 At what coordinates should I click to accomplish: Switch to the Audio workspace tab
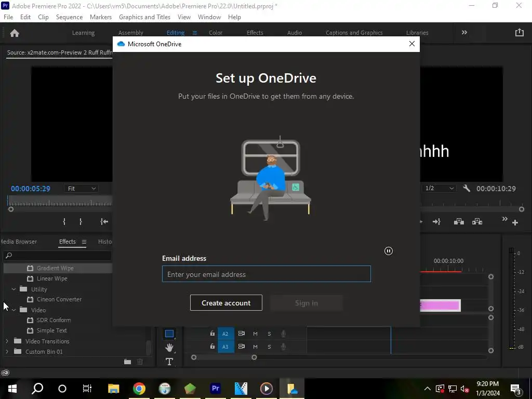(294, 33)
